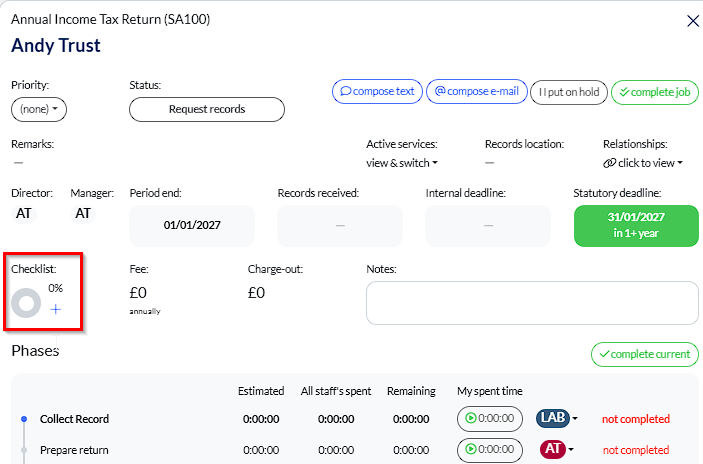Close the Annual Income Tax Return panel

(x=692, y=20)
